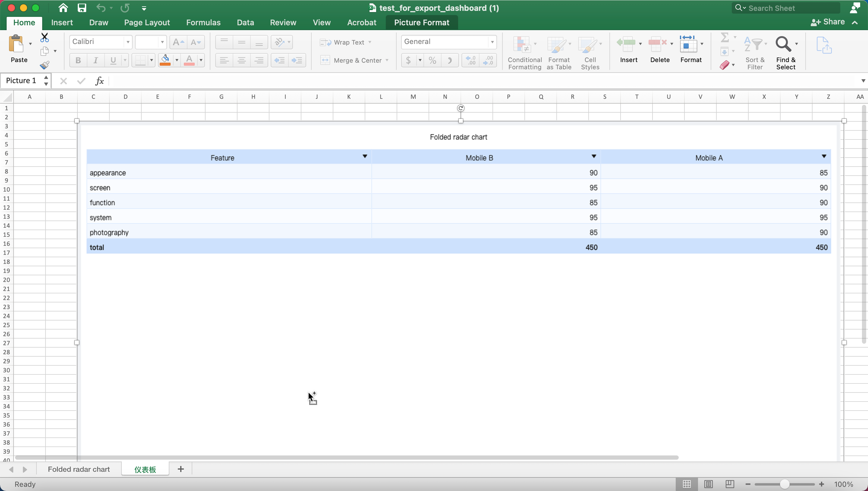Open the Insert Function dialog via fx icon

click(x=99, y=81)
